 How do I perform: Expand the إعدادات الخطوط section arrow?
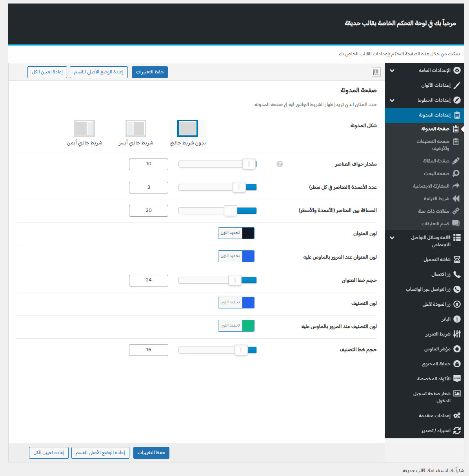click(392, 100)
